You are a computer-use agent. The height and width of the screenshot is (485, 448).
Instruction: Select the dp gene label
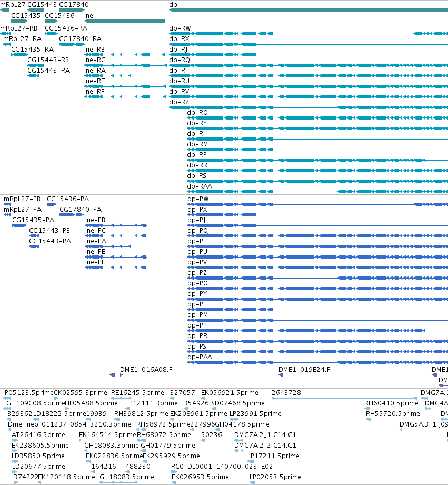173,5
